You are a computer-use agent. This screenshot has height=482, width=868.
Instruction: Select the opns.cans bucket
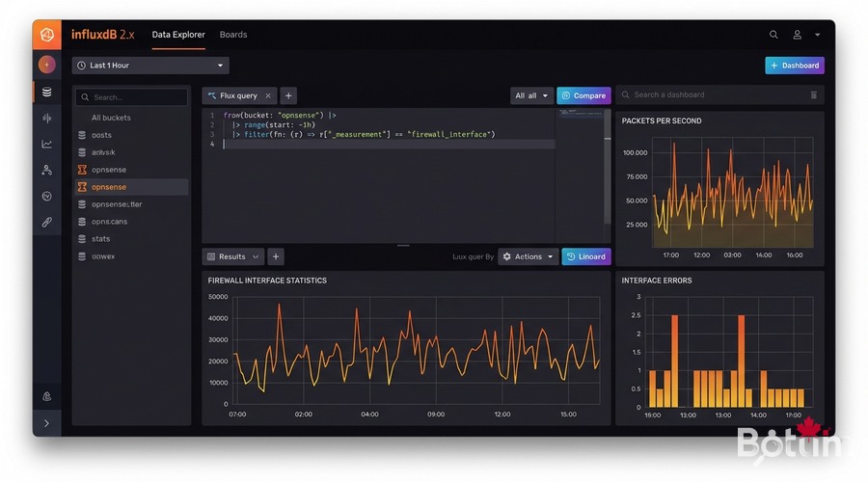(x=132, y=222)
